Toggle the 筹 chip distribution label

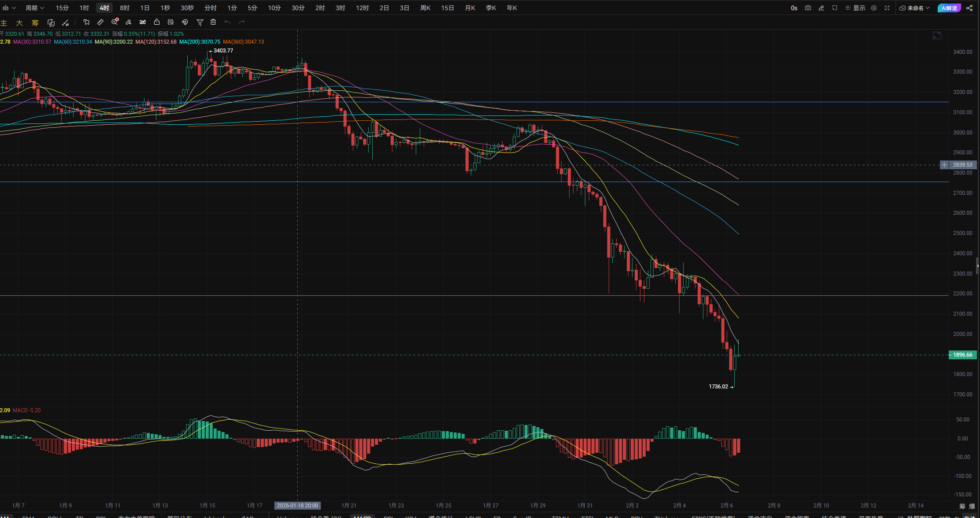tap(35, 23)
